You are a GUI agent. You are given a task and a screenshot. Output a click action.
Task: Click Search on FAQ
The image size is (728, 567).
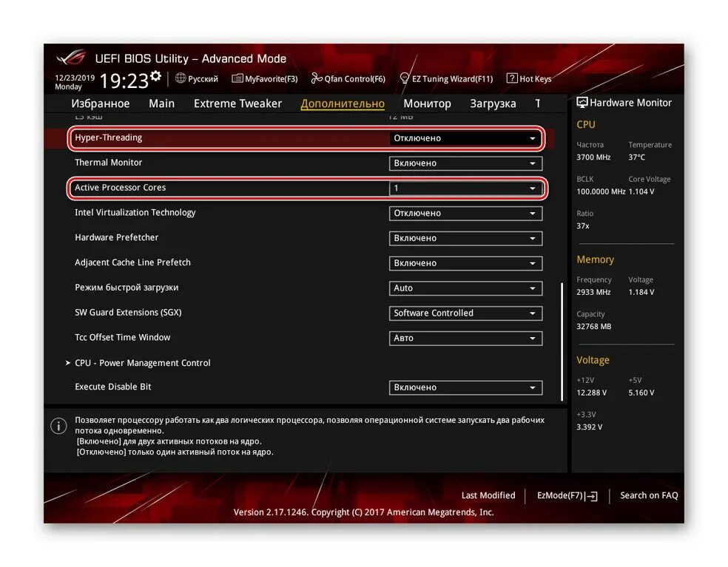coord(649,495)
